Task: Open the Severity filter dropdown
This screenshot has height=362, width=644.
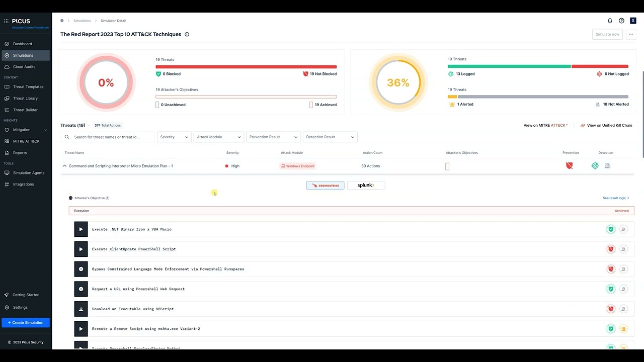Action: (x=174, y=137)
